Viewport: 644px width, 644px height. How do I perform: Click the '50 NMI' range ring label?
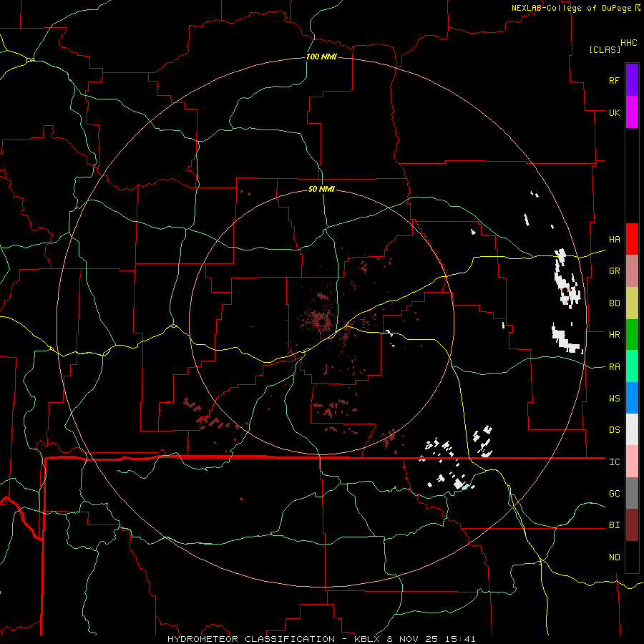tap(321, 189)
